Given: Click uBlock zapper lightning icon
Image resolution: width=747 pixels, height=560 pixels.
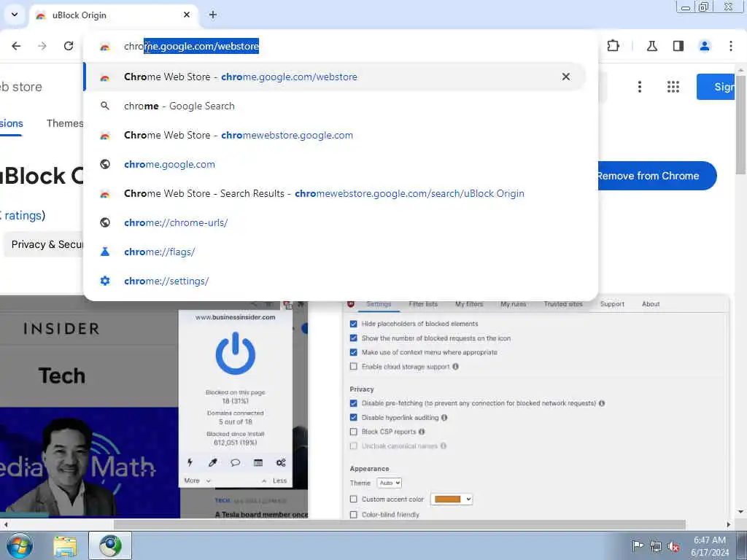Looking at the screenshot, I should click(x=190, y=462).
